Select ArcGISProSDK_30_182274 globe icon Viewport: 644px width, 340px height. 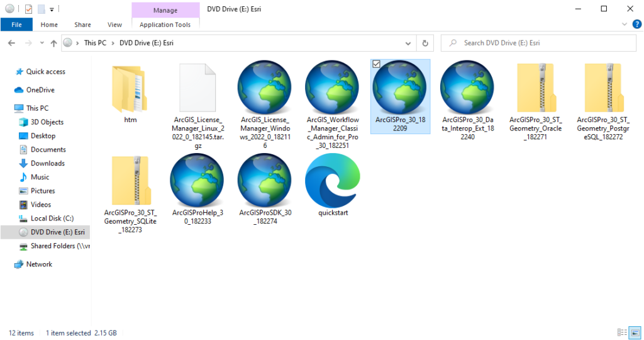tap(265, 180)
